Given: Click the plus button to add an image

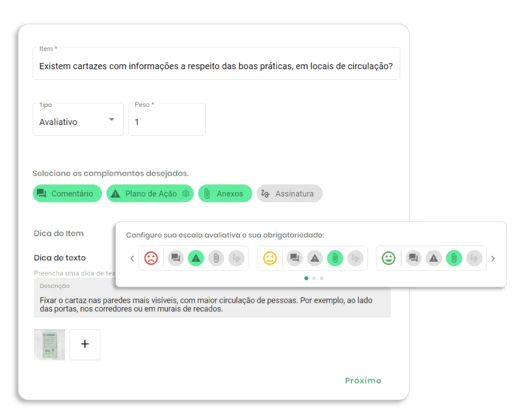Looking at the screenshot, I should [85, 344].
